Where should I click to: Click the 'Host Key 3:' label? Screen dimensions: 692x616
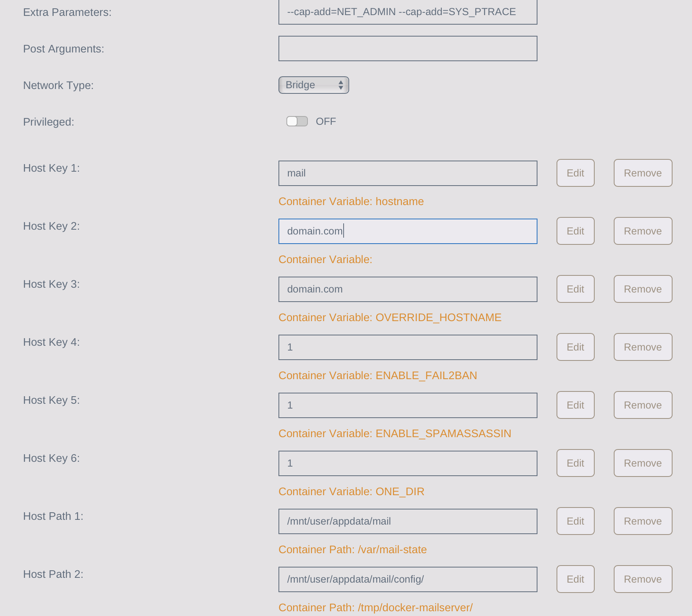tap(51, 284)
